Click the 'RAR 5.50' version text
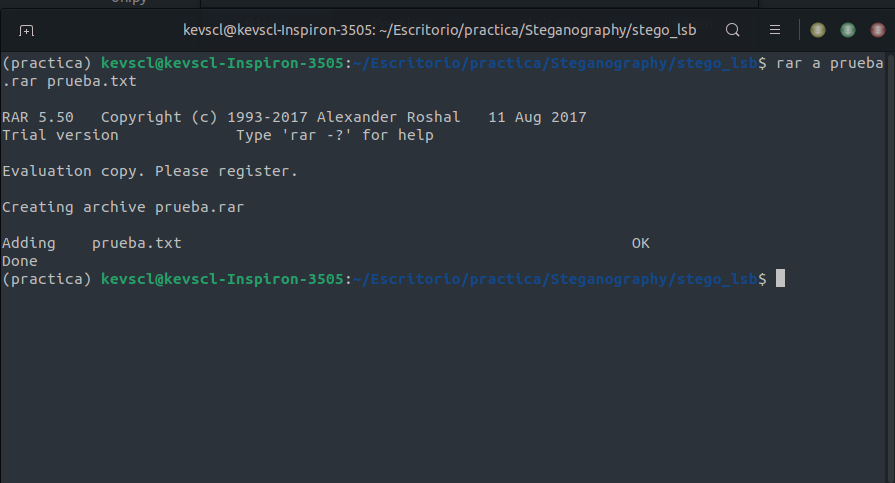The width and height of the screenshot is (895, 483). 38,117
